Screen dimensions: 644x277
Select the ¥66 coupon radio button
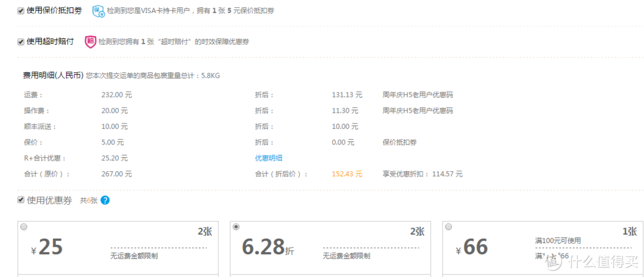[x=448, y=227]
